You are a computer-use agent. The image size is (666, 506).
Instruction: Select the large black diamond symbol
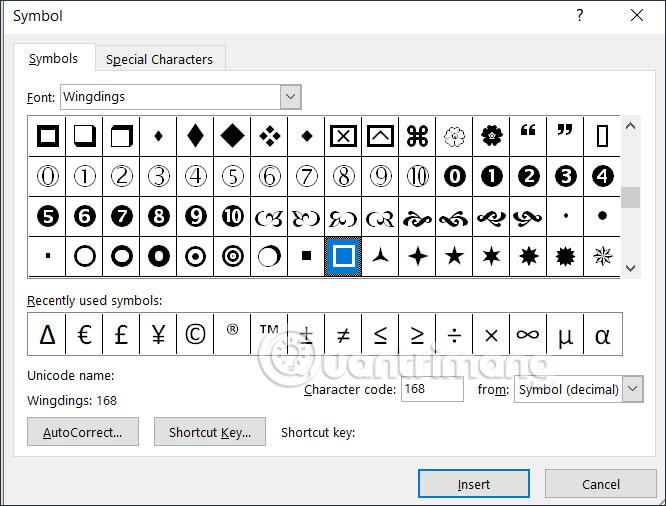232,136
